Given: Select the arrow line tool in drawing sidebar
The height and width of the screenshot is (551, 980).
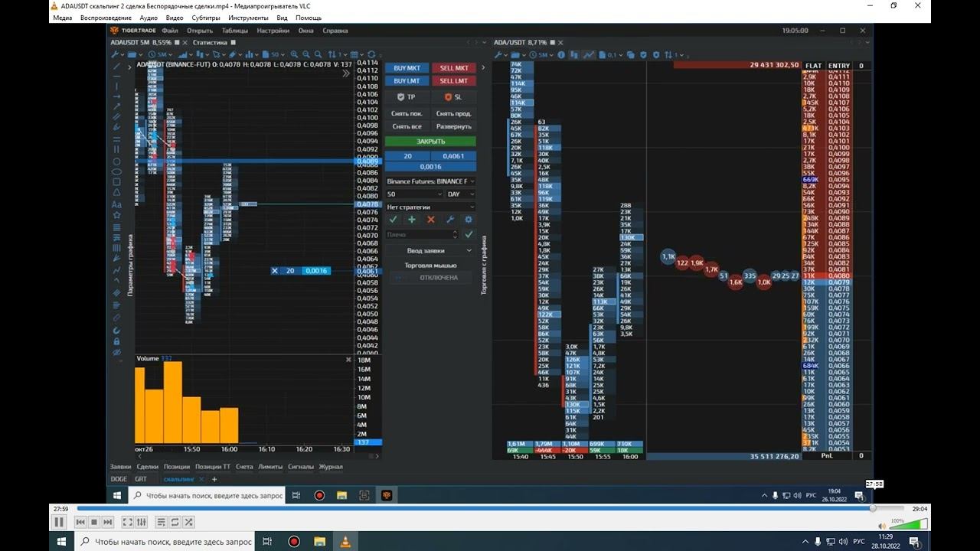Looking at the screenshot, I should point(116,106).
